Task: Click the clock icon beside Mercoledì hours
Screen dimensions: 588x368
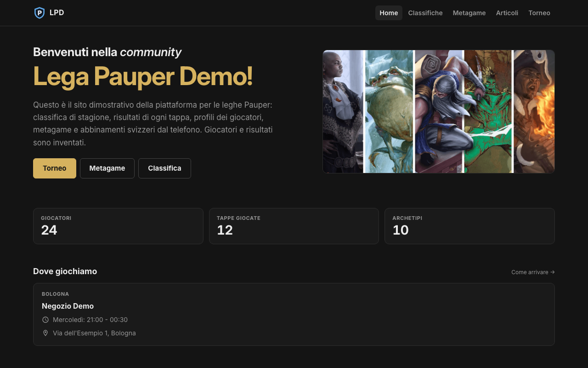Action: (45, 320)
